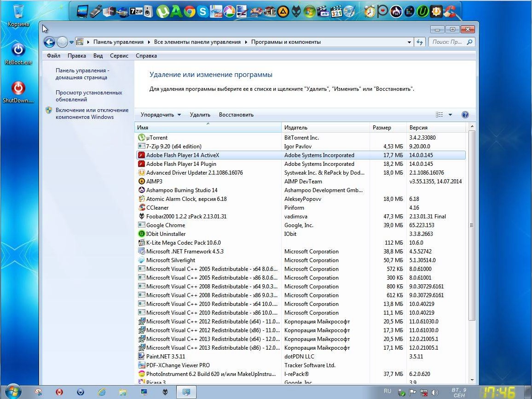This screenshot has height=399, width=532.
Task: Launch Ashampoo Burning Studio 14 dock icon
Action: (396, 12)
